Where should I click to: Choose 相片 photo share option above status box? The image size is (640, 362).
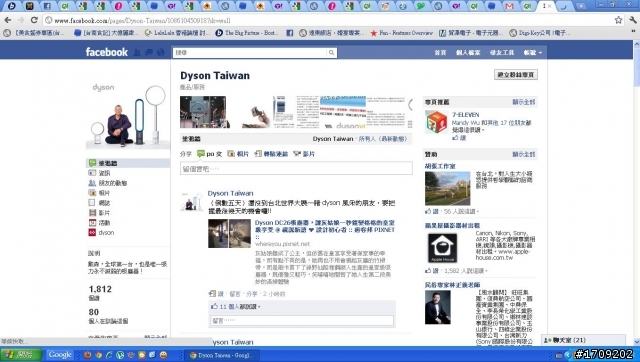point(238,154)
